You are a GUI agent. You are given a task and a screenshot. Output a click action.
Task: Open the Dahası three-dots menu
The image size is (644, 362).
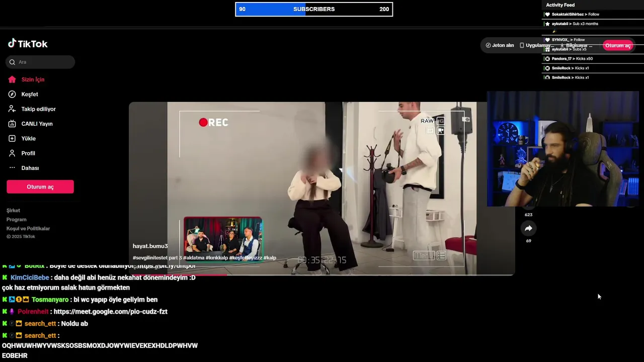(12, 168)
